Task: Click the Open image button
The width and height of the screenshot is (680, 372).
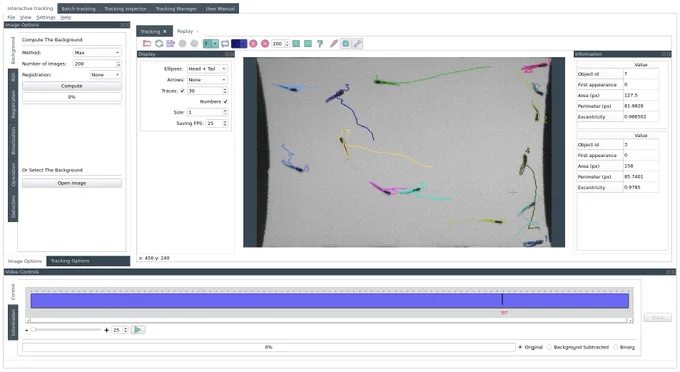Action: (72, 183)
